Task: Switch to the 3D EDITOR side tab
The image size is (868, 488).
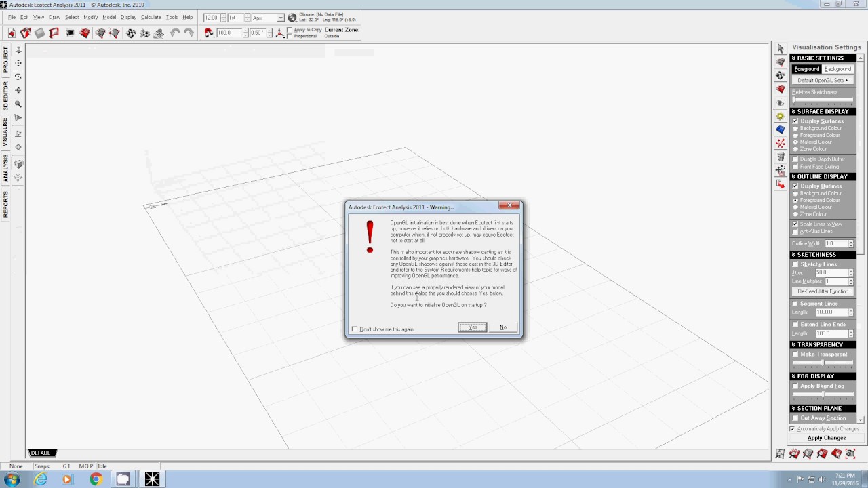Action: pyautogui.click(x=5, y=96)
